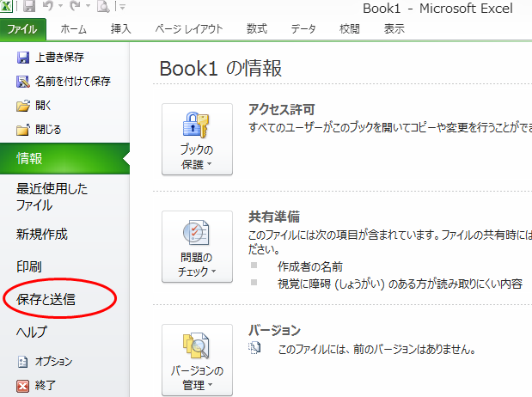Click the バージョンの管理 documents icon
The height and width of the screenshot is (397, 532).
pos(196,345)
